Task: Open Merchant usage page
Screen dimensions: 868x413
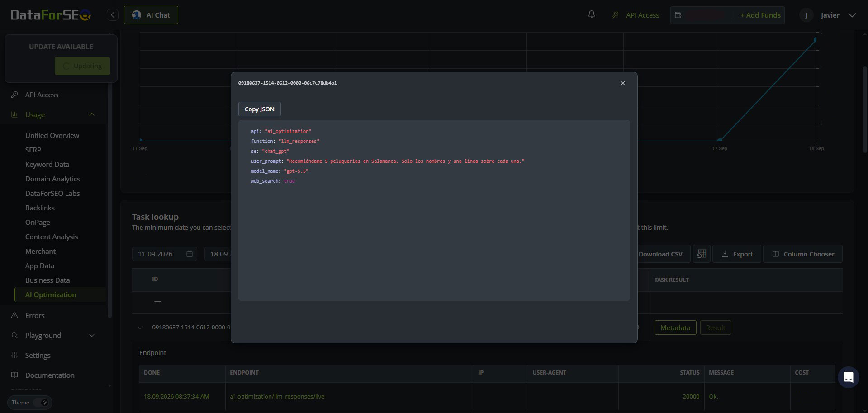Action: (x=40, y=251)
